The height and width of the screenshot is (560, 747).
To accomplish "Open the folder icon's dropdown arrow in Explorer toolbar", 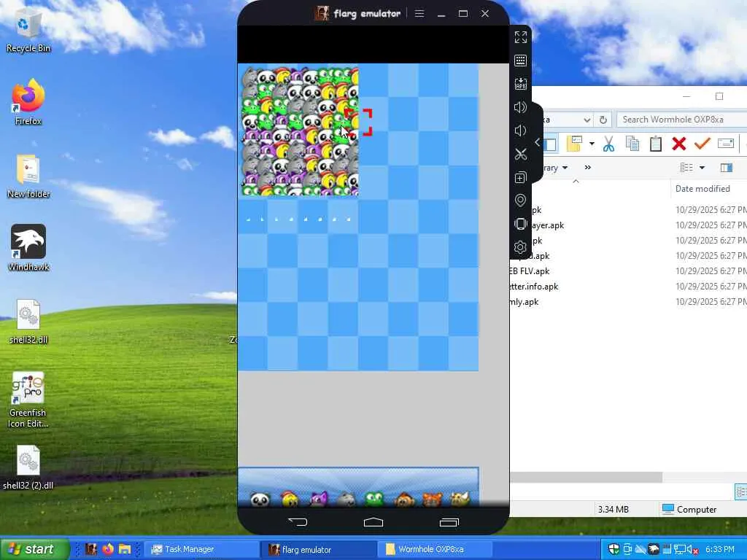I will tap(592, 144).
